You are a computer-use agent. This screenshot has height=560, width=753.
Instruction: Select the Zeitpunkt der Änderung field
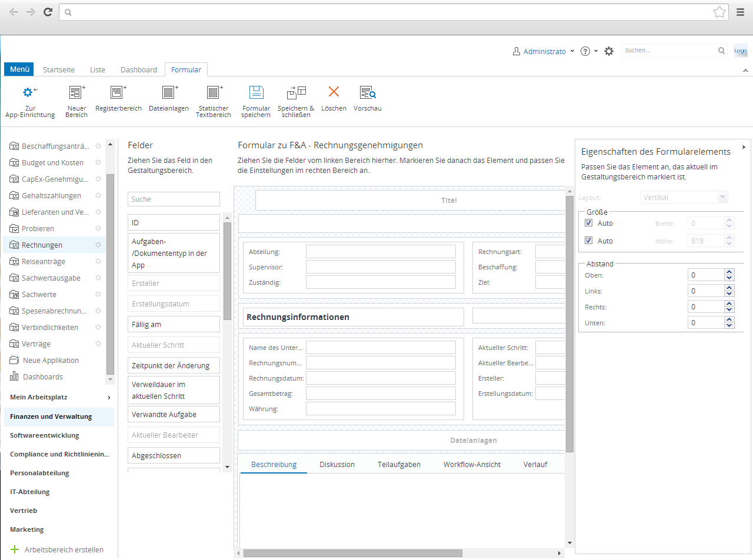[174, 365]
